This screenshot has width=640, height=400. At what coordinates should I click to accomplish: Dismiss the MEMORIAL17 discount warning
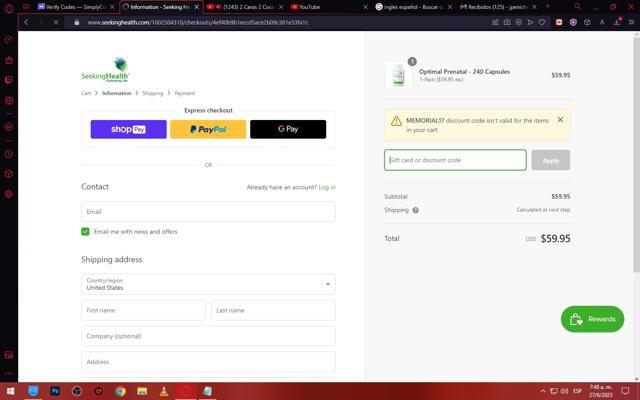[x=560, y=119]
